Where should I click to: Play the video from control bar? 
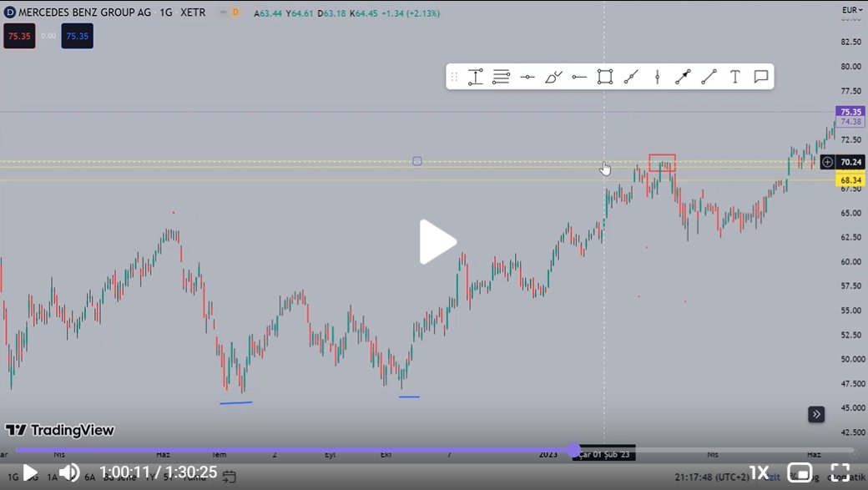pyautogui.click(x=30, y=472)
